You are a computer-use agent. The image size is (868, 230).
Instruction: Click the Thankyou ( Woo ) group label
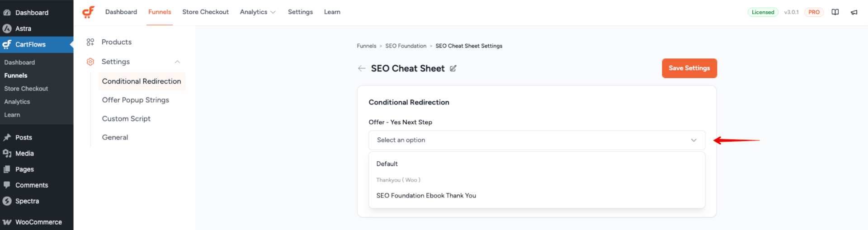pyautogui.click(x=398, y=180)
